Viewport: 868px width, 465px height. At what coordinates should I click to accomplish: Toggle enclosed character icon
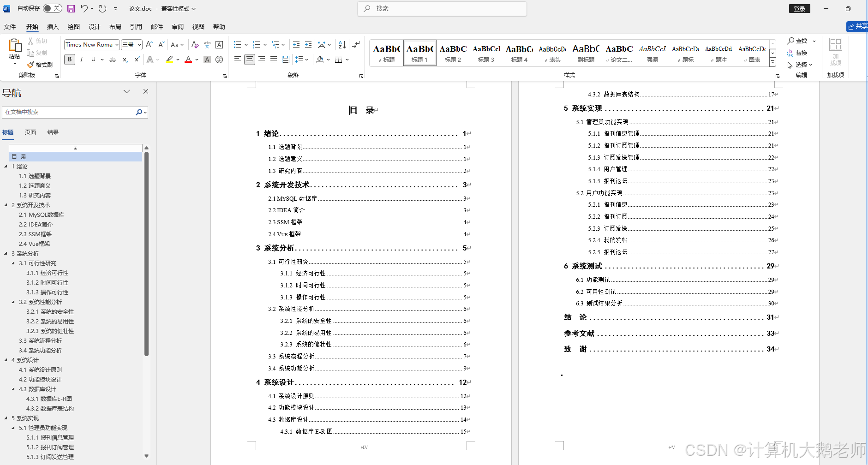coord(219,60)
